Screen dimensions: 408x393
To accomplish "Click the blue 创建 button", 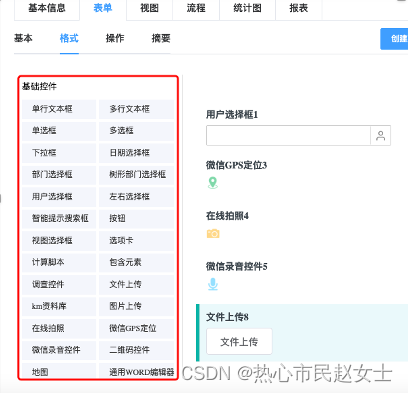I will click(x=394, y=39).
